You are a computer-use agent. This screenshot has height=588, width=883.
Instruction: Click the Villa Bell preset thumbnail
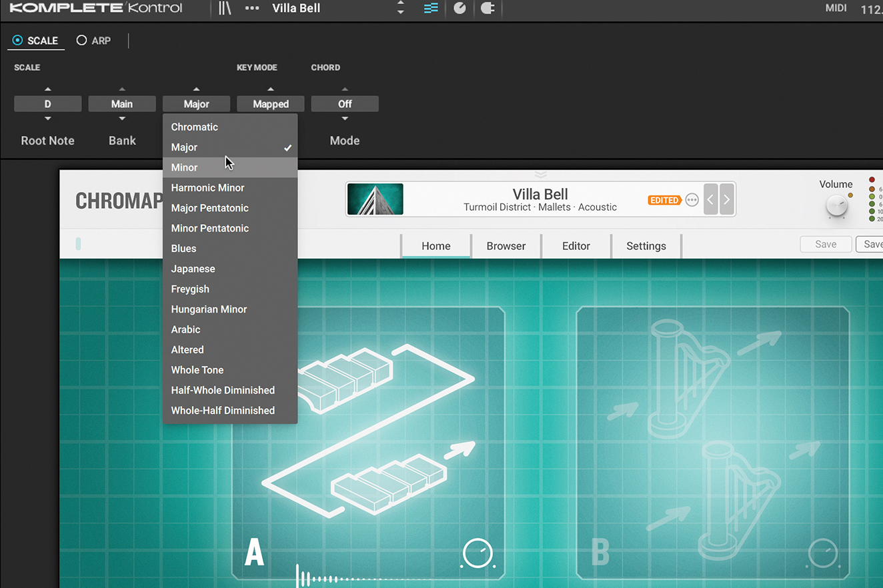click(375, 199)
